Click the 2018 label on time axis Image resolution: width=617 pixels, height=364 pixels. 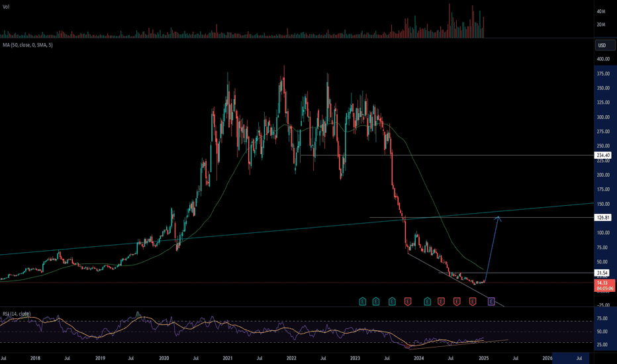pyautogui.click(x=35, y=359)
